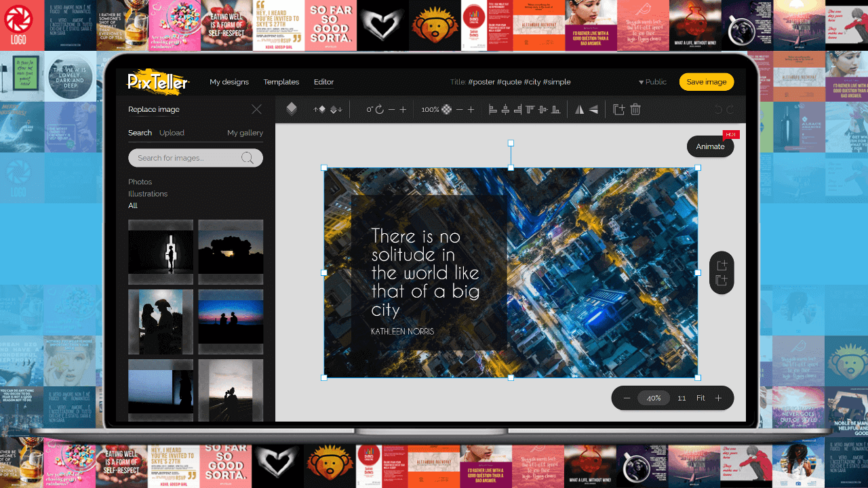Open the Public visibility dropdown
The width and height of the screenshot is (868, 488).
652,81
